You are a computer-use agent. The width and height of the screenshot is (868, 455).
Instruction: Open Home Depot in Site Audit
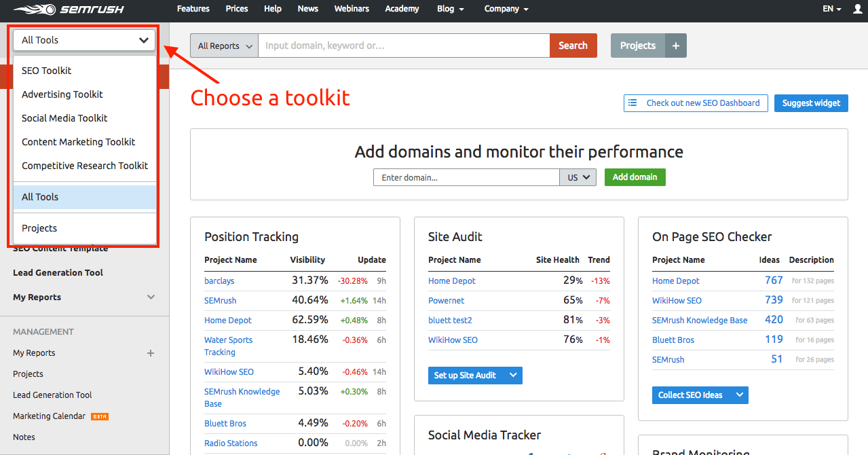[452, 281]
